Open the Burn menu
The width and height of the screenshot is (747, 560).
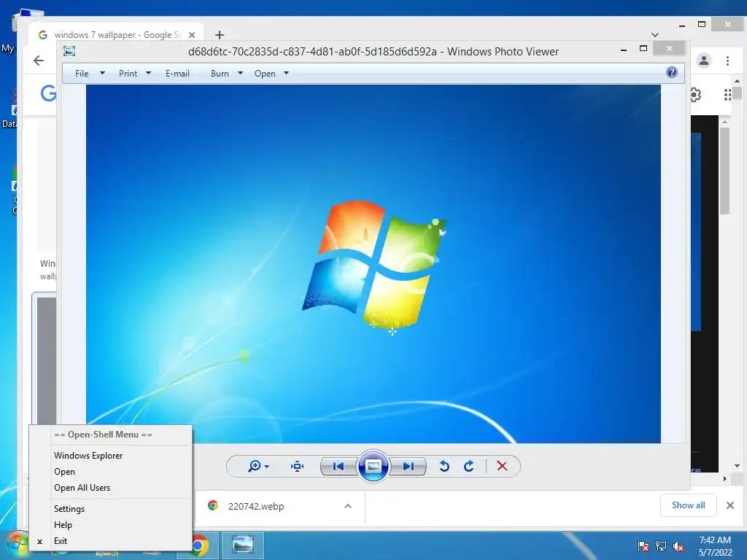tap(220, 74)
